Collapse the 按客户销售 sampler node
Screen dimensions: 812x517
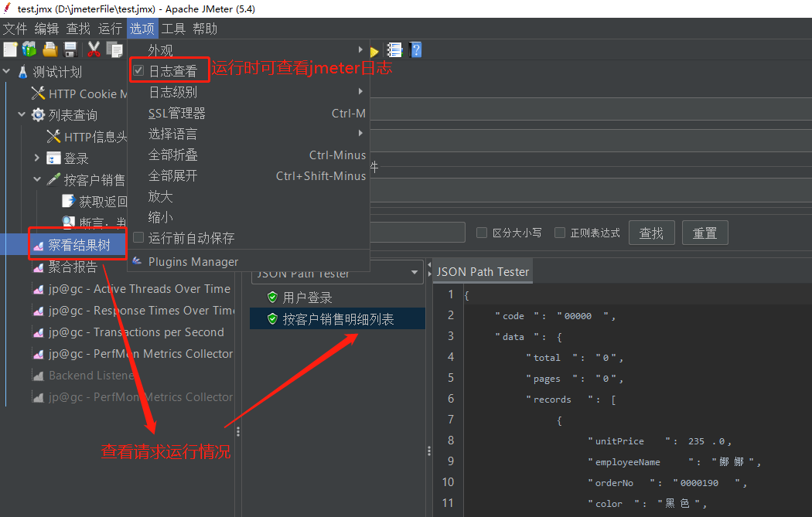point(37,179)
